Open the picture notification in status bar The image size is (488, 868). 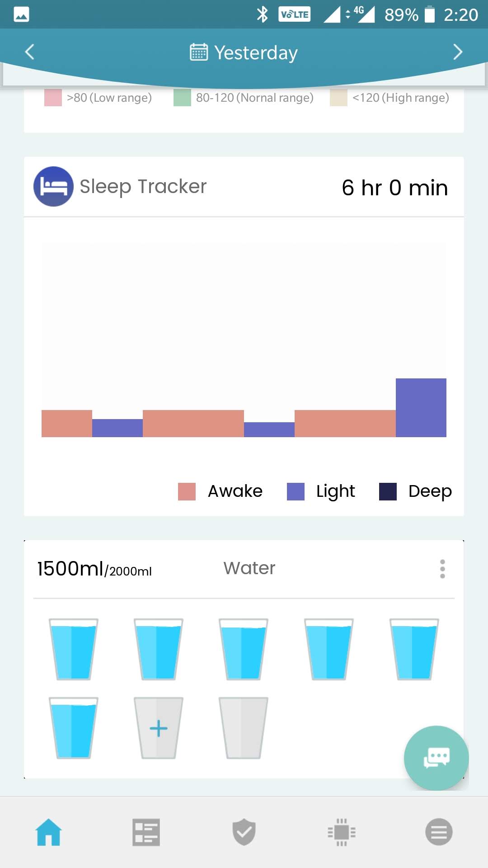tap(21, 14)
